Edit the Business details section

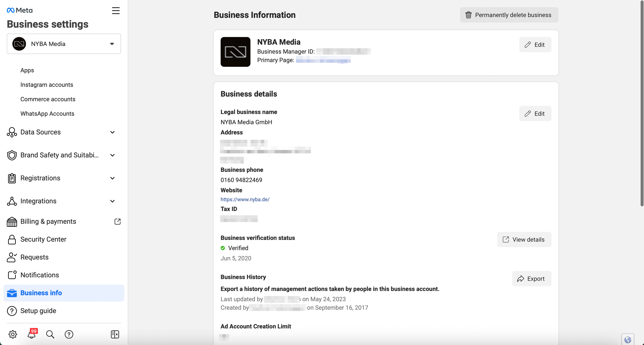pos(535,114)
